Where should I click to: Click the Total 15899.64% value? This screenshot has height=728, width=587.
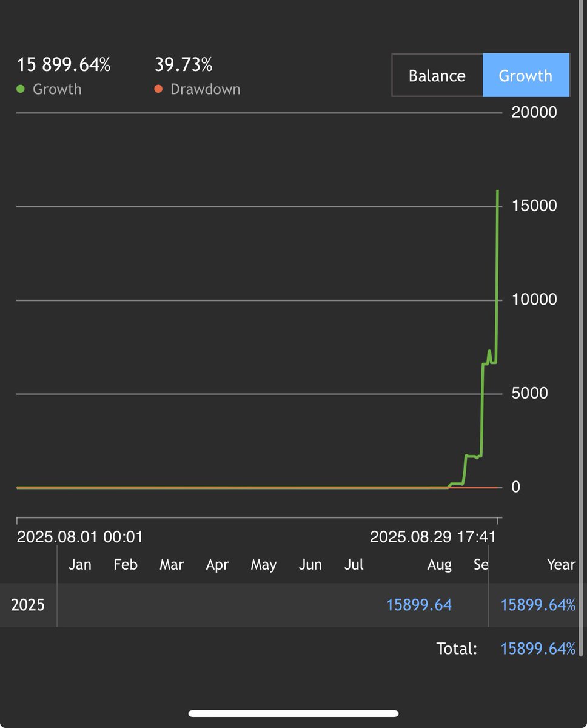click(537, 649)
